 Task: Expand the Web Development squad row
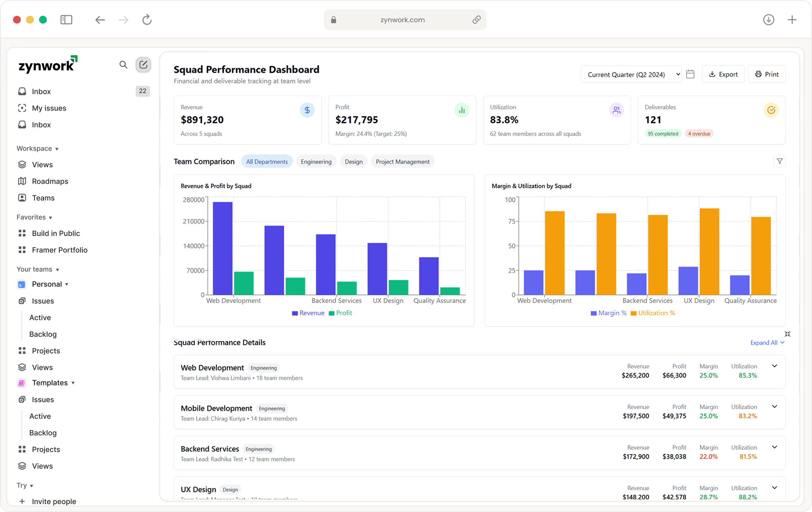(774, 366)
